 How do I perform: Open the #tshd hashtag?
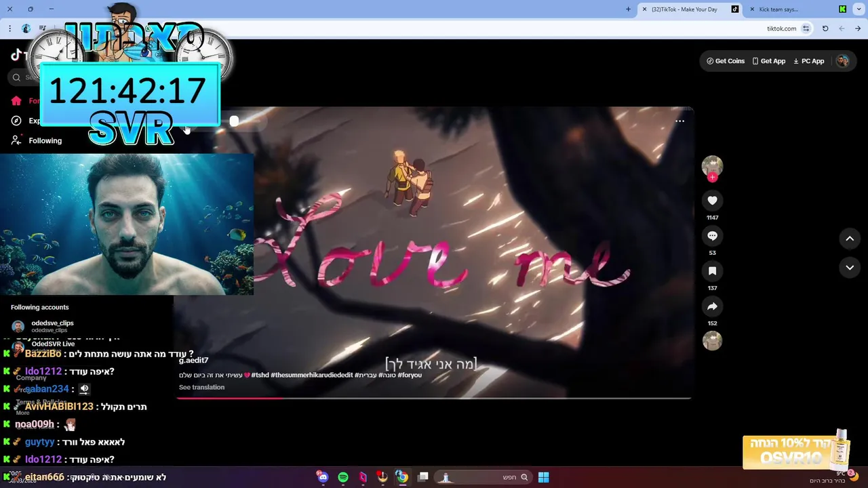(x=260, y=375)
